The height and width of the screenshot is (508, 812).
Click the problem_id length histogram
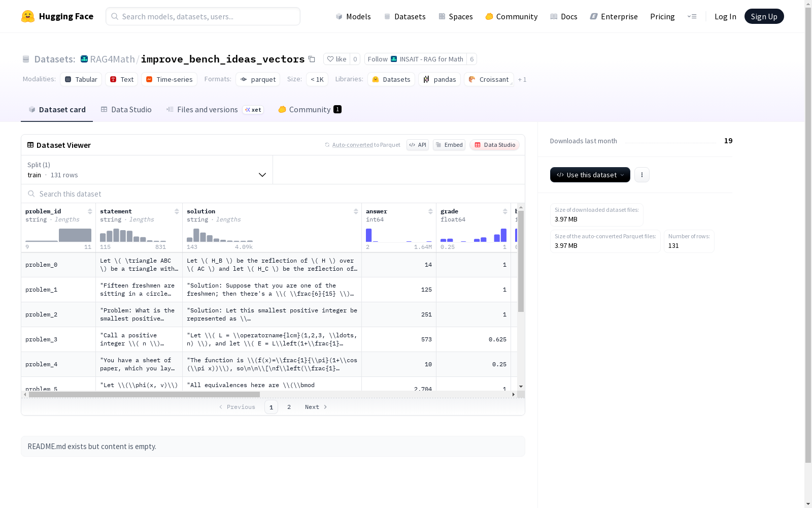[58, 235]
